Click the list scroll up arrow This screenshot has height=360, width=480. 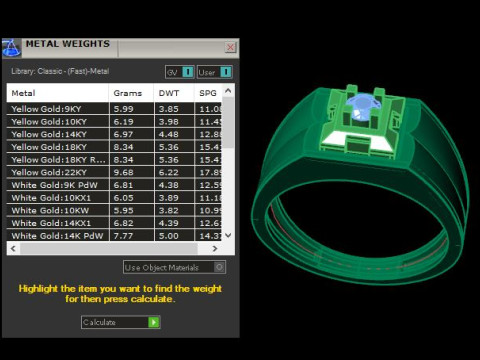228,90
